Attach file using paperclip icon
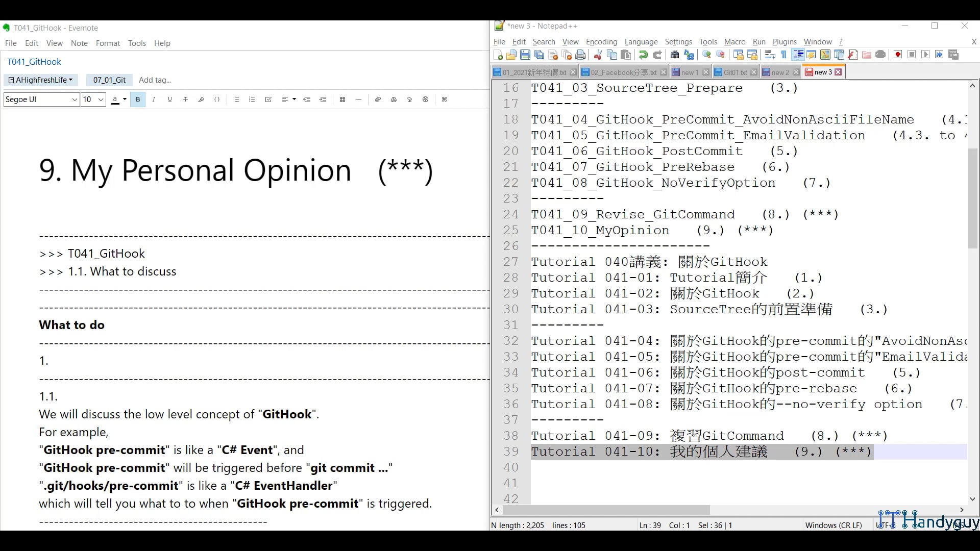 coord(378,99)
